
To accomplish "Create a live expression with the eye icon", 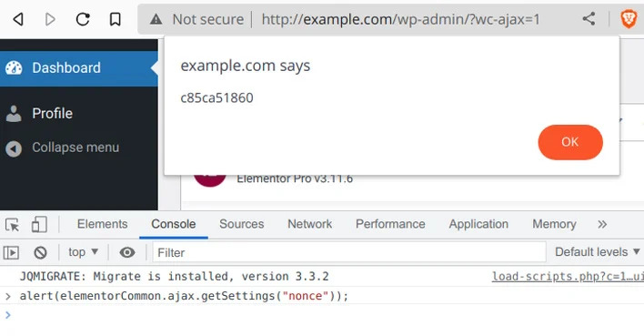I will pos(127,252).
